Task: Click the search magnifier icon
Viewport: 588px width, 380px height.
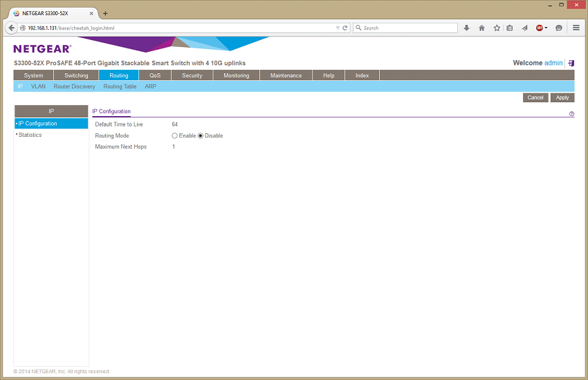Action: click(358, 28)
